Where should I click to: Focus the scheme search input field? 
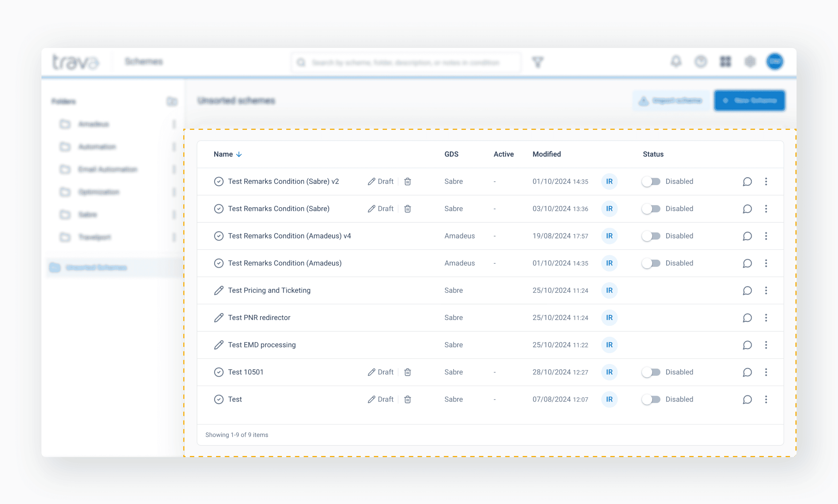click(406, 63)
